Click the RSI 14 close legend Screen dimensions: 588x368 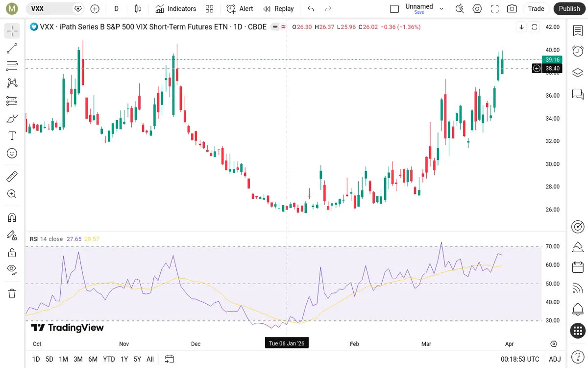pos(46,239)
